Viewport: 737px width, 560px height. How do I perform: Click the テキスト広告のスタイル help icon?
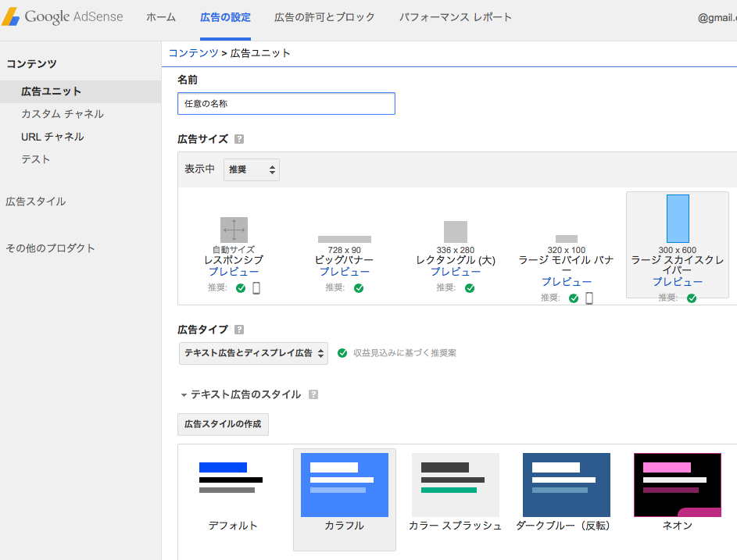[313, 394]
